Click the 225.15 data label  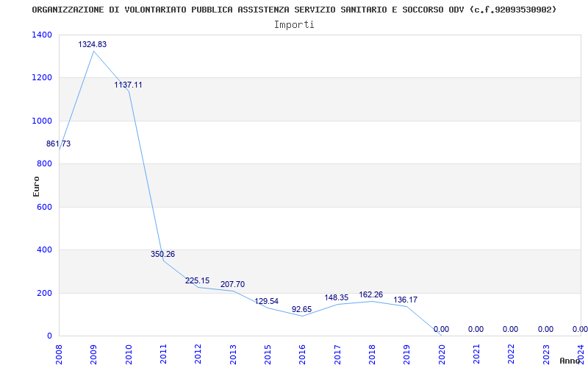(x=197, y=281)
